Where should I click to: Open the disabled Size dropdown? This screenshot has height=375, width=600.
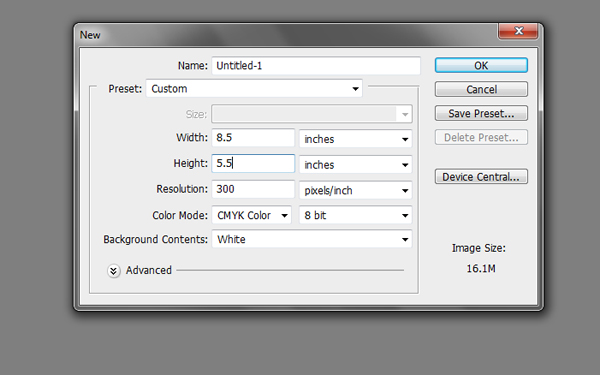pyautogui.click(x=312, y=114)
